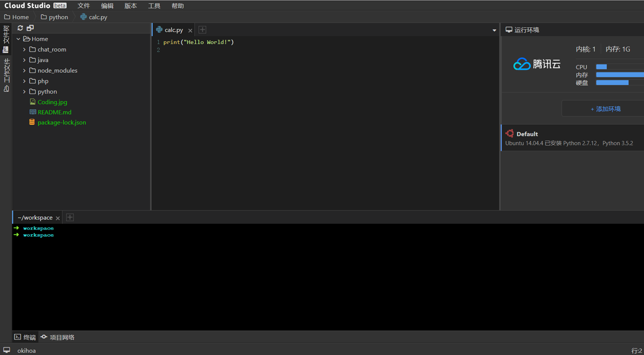The image size is (644, 355).
Task: Close the calc.py editor tab
Action: [190, 30]
